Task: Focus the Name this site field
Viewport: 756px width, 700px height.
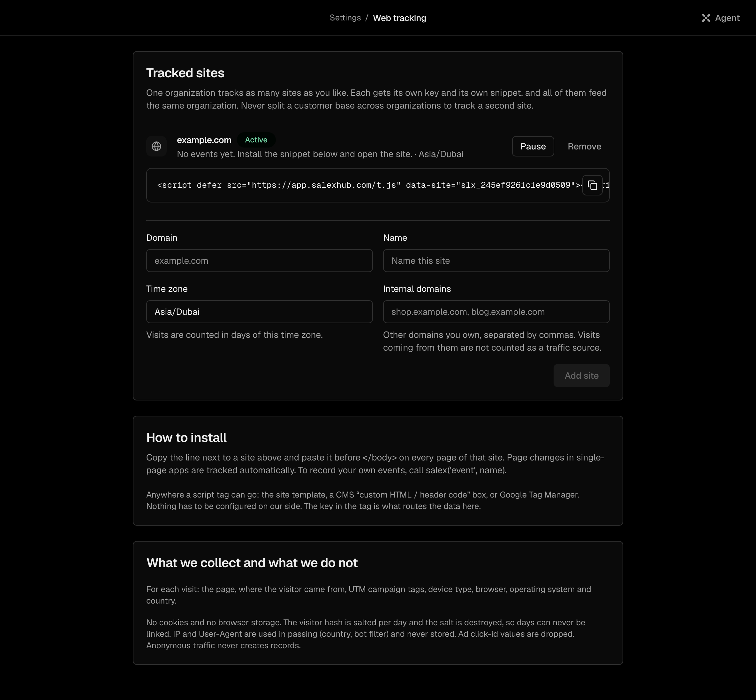Action: 496,261
